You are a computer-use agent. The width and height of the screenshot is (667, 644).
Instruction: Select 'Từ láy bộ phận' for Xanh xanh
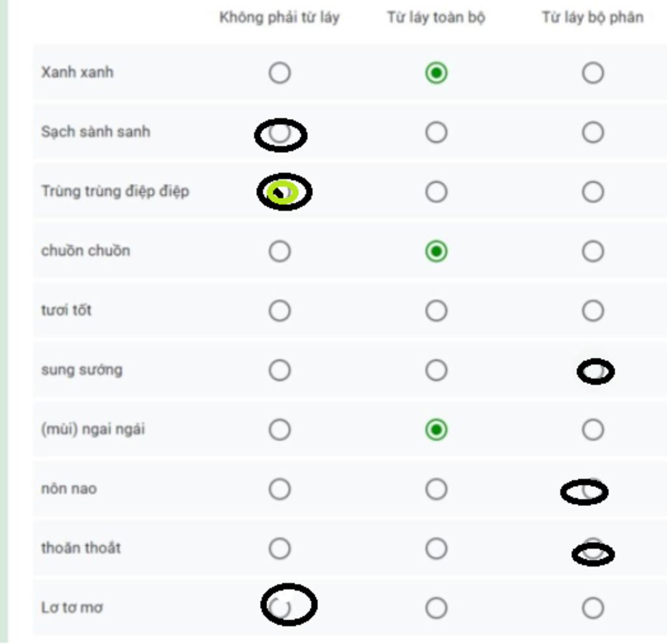click(593, 73)
